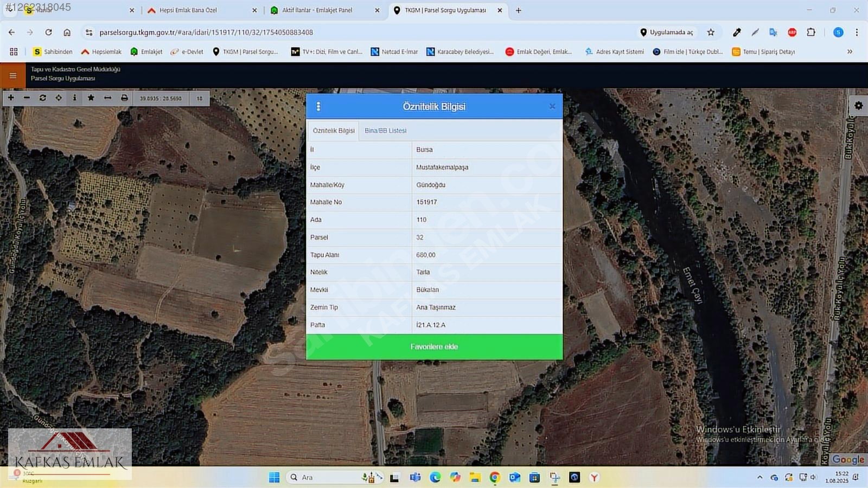The width and height of the screenshot is (868, 488).
Task: Open the Öznitelik Bilgisi panel options menu
Action: pos(318,106)
